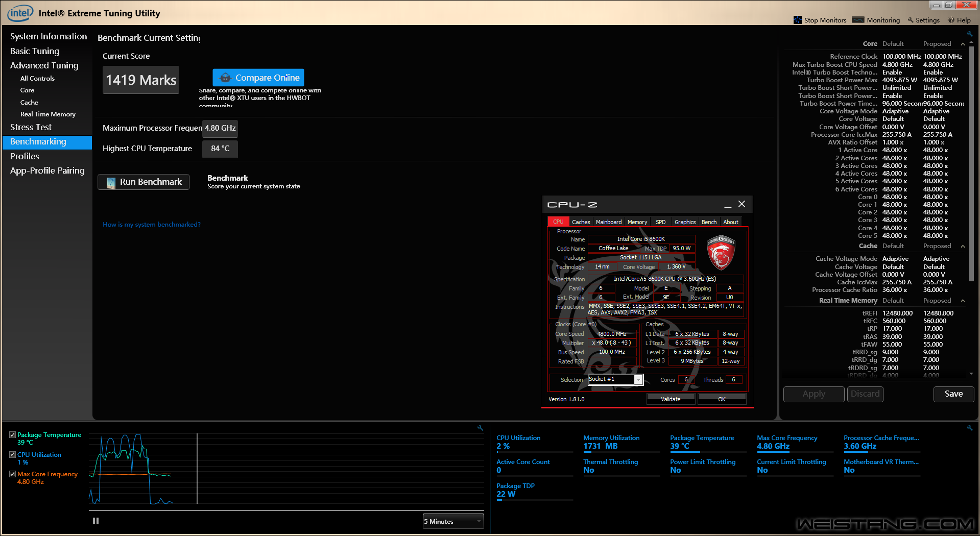
Task: Click the 4.80 GHz maximum frequency value
Action: tap(220, 129)
